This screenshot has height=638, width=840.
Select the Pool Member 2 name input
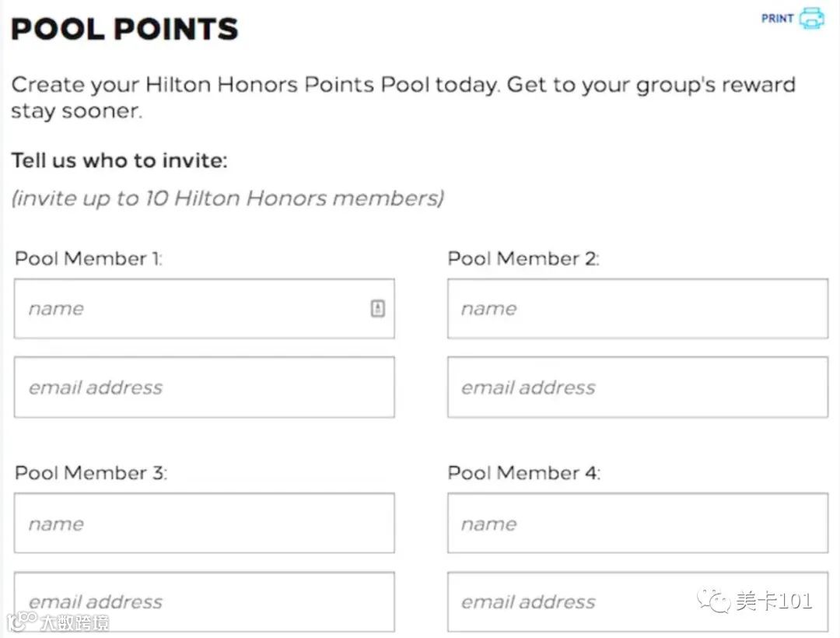point(637,309)
